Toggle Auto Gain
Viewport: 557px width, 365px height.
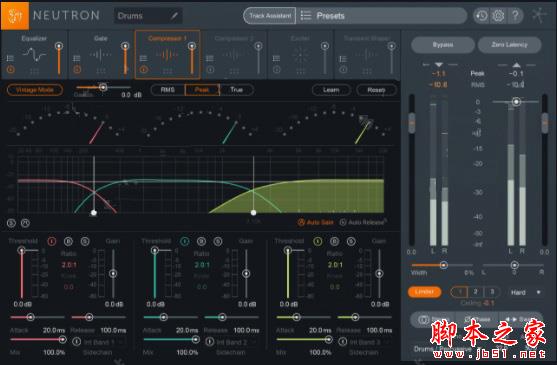(315, 222)
